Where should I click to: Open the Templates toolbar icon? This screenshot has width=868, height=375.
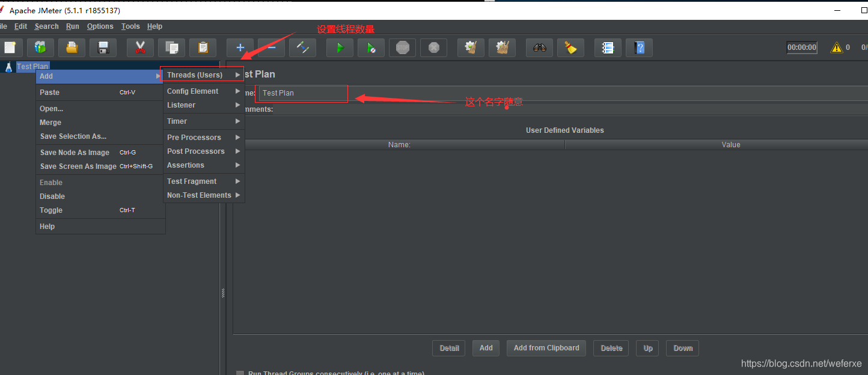[40, 47]
